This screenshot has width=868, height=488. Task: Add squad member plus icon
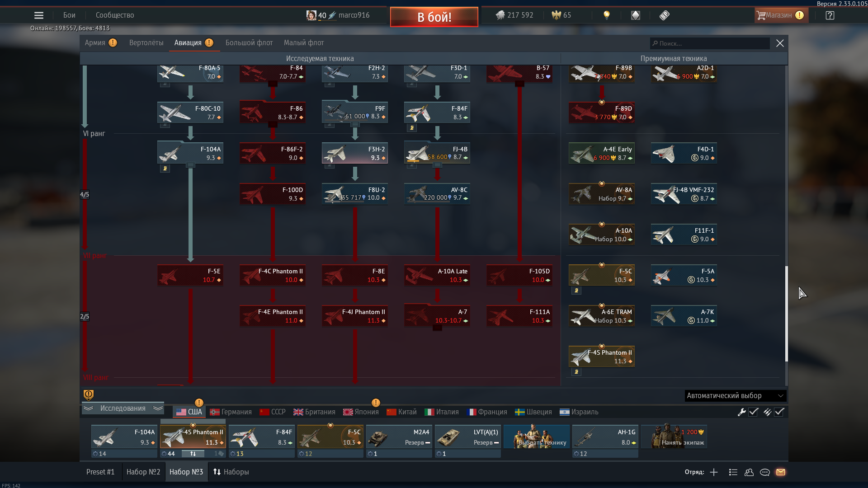pos(714,472)
